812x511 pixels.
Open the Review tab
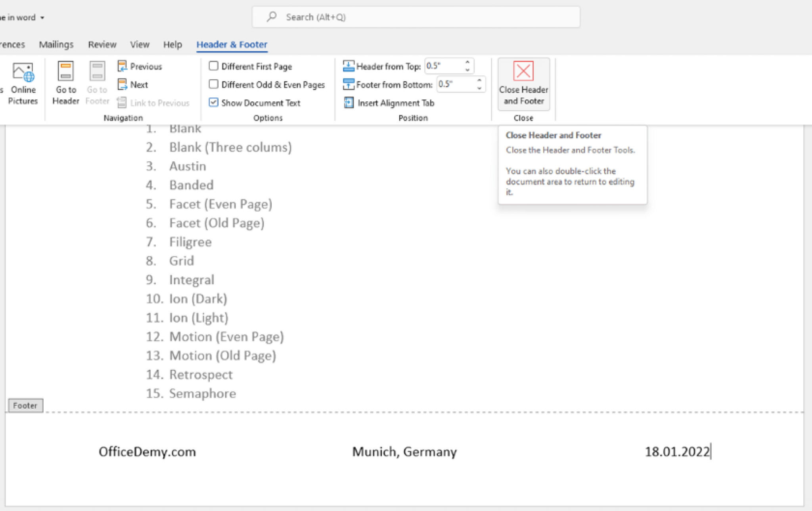click(102, 44)
